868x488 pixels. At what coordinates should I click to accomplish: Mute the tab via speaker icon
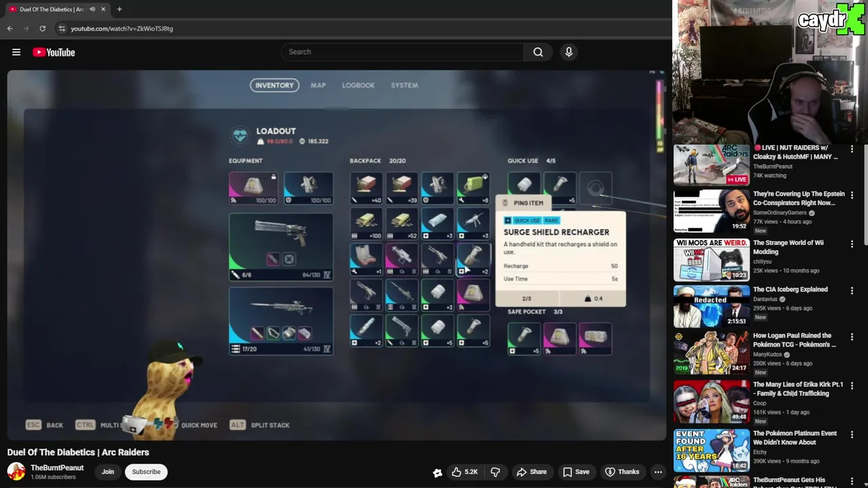pyautogui.click(x=92, y=9)
